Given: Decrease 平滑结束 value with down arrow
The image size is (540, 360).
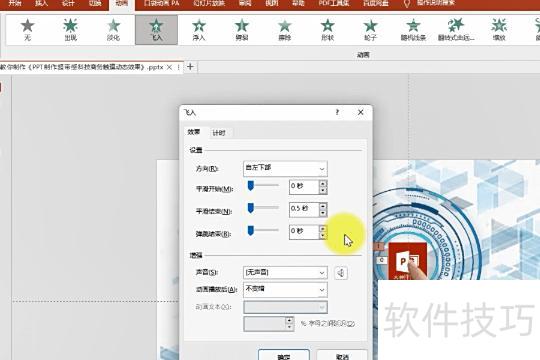Looking at the screenshot, I should pos(323,213).
